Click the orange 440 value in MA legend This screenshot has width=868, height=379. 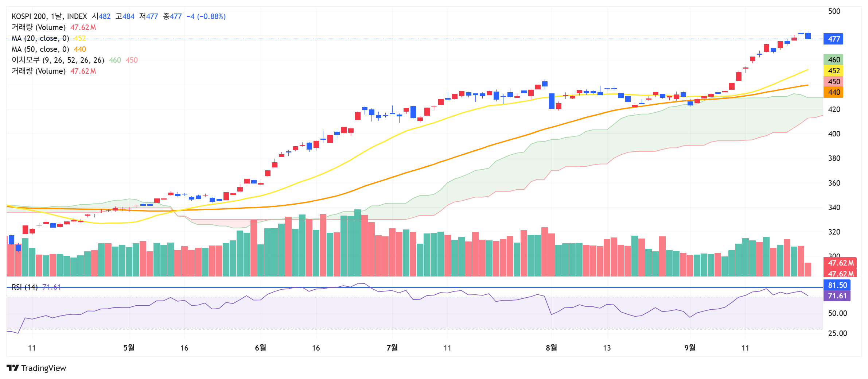[x=80, y=49]
